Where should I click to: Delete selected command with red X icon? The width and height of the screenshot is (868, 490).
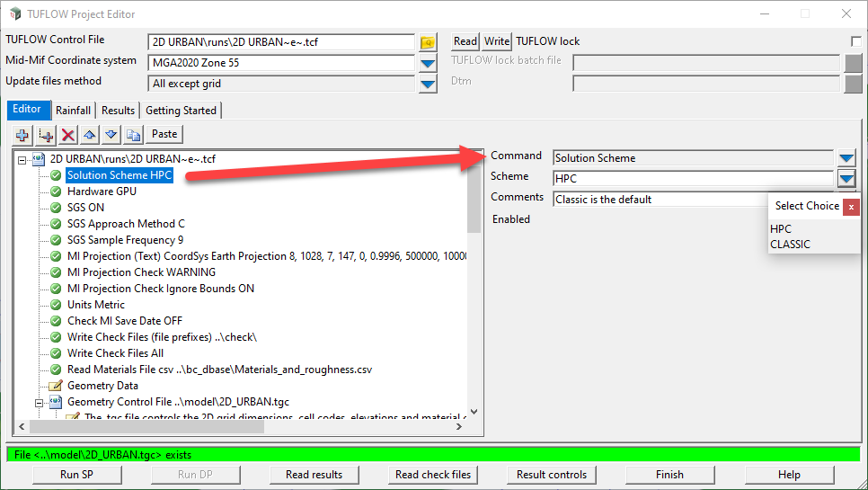[x=68, y=135]
